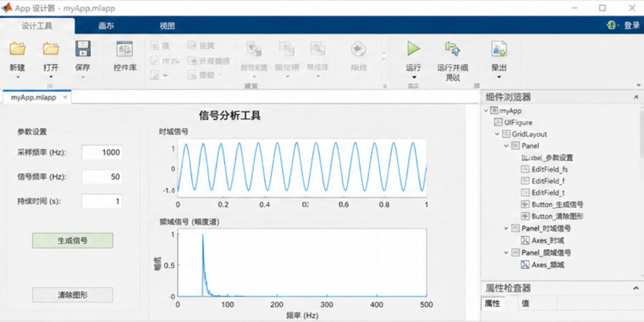Click the 登录 sign-in link
Screen dimensions: 644x322
tap(632, 26)
